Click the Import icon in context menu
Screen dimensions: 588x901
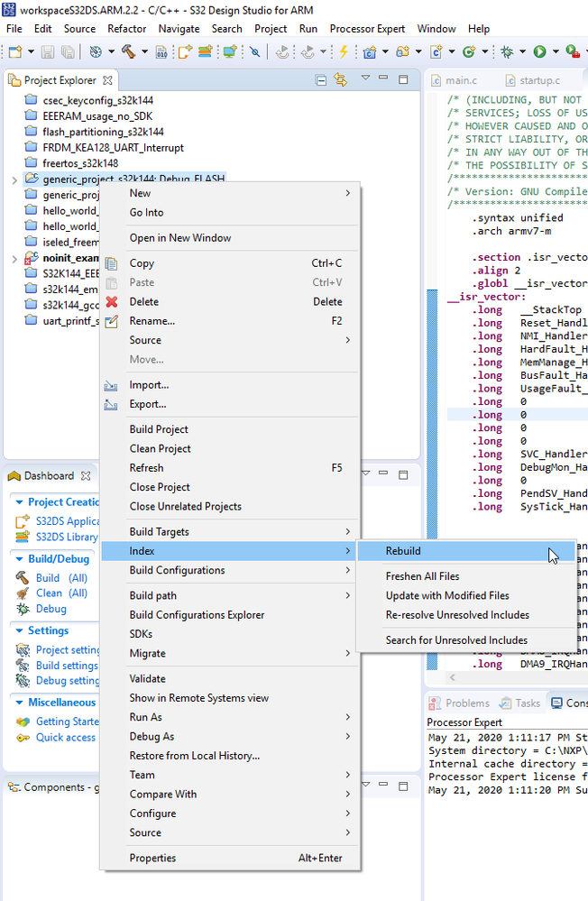111,386
